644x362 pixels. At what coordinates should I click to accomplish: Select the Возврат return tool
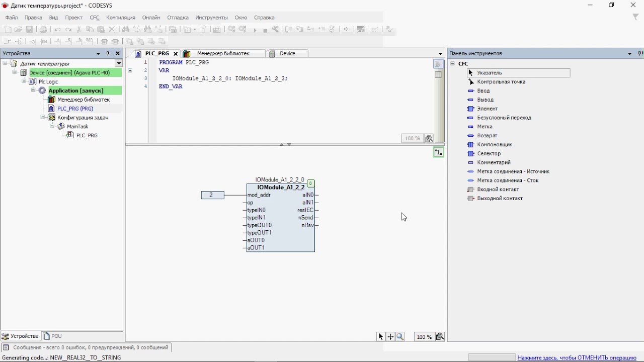(x=482, y=136)
